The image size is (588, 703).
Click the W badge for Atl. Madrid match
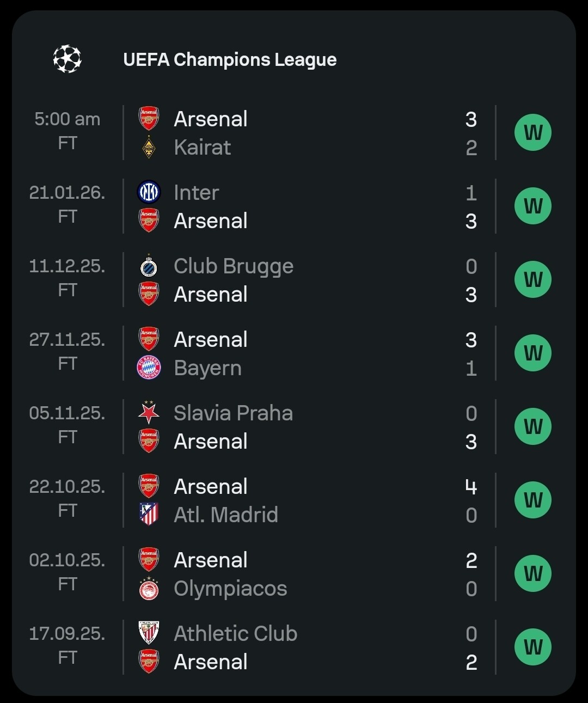(533, 500)
